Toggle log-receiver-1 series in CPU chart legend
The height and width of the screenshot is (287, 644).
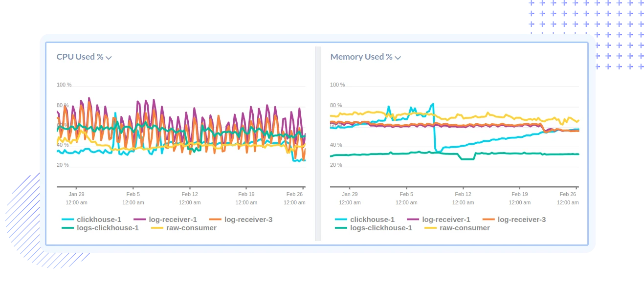point(165,220)
